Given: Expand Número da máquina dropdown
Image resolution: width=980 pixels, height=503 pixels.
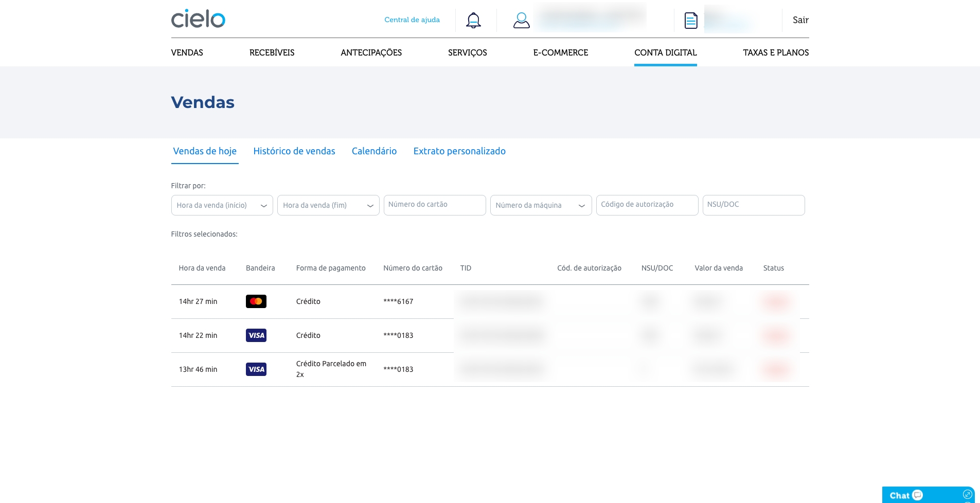Looking at the screenshot, I should pyautogui.click(x=540, y=205).
